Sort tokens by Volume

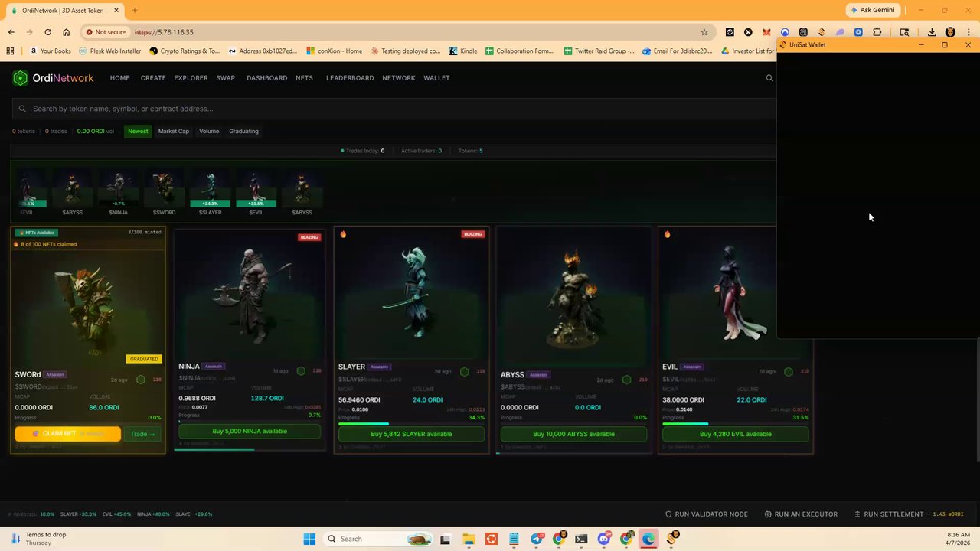[x=209, y=131]
